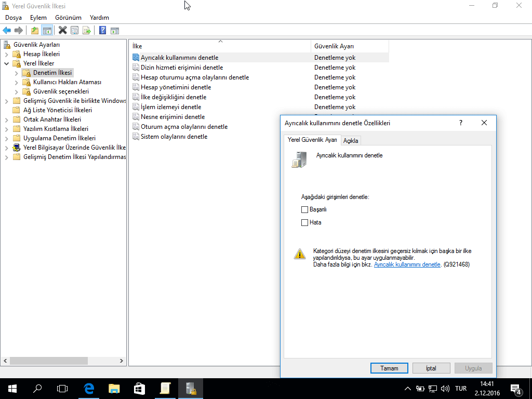
Task: Click the Tamam button
Action: pos(389,368)
